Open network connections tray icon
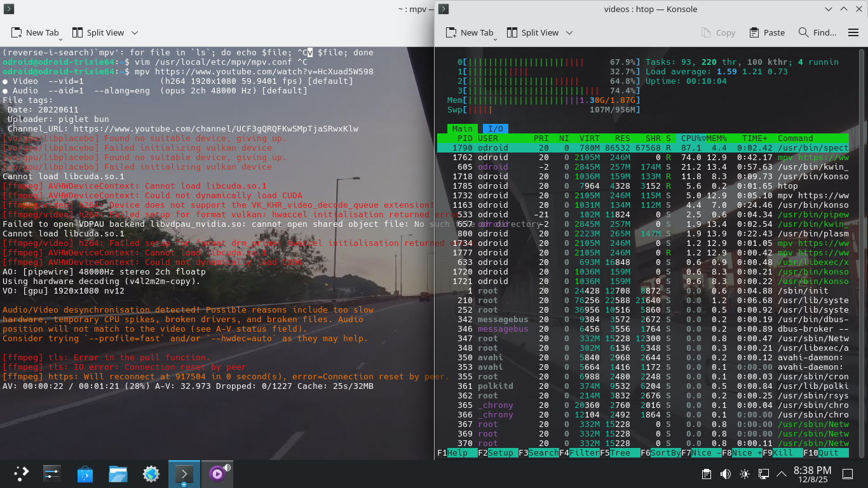 pyautogui.click(x=764, y=474)
